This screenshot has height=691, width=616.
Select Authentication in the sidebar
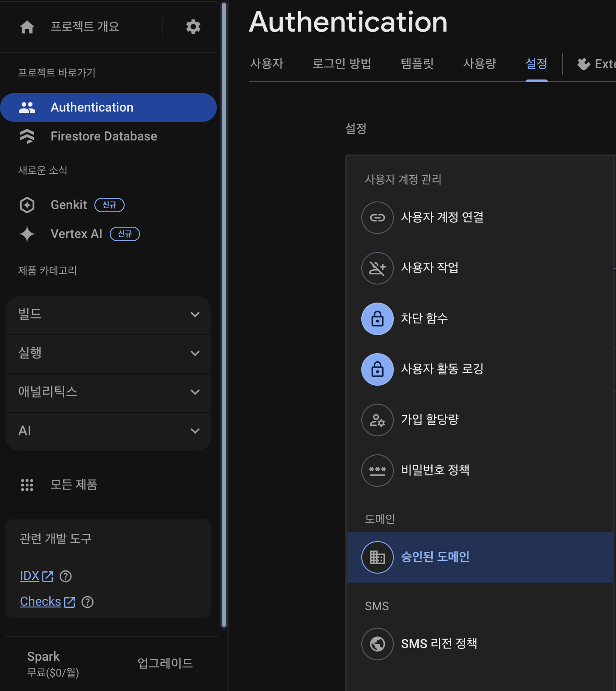(x=108, y=107)
